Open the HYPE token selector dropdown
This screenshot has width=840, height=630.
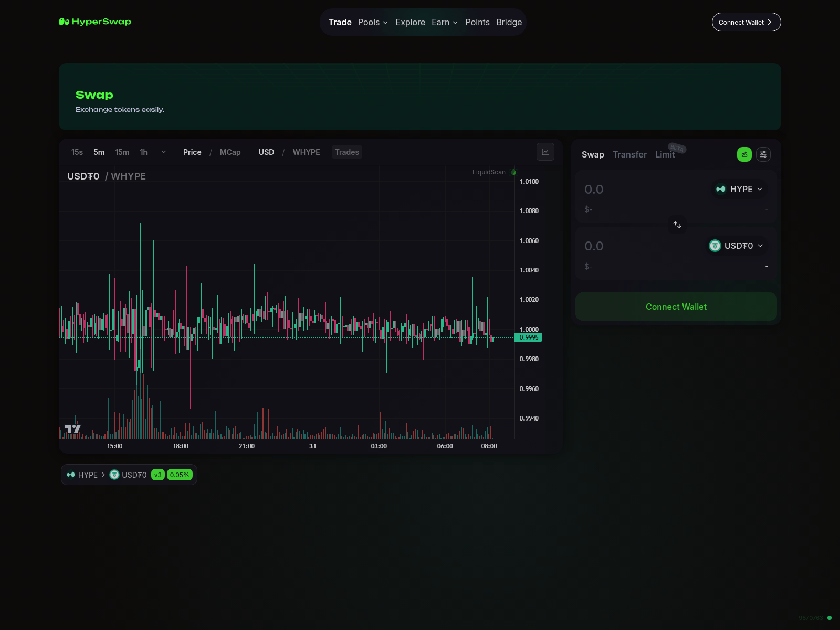[739, 189]
